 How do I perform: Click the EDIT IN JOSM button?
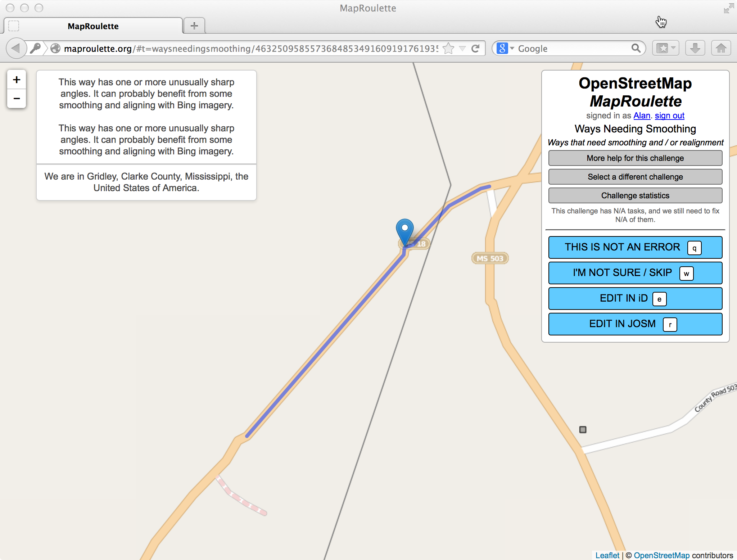[635, 324]
